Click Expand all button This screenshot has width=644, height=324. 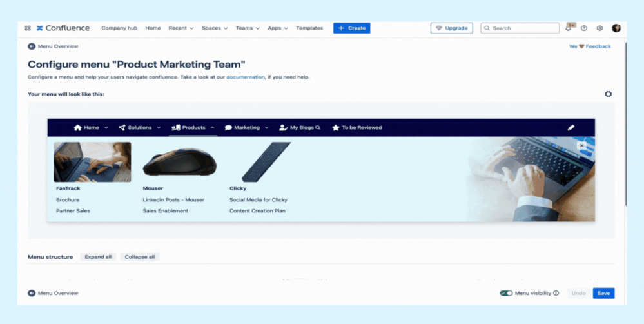[x=98, y=257]
